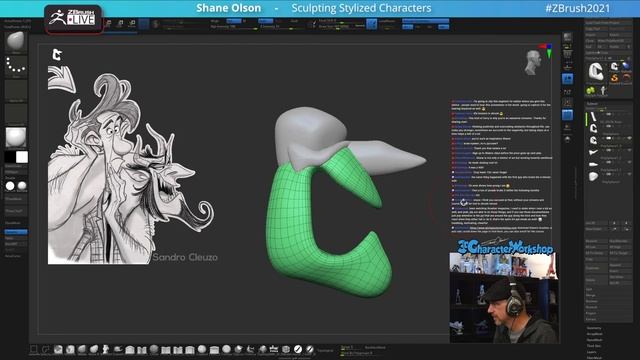This screenshot has height=360, width=640.
Task: Select the rounded blob subtool at list bottom
Action: (593, 176)
